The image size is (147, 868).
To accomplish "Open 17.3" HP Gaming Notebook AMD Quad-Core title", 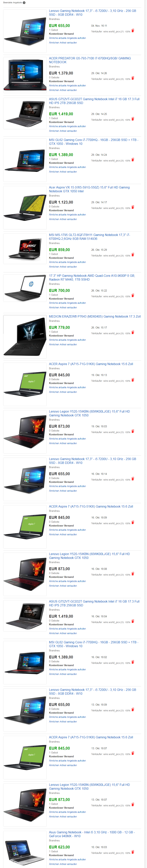I will coord(92,278).
